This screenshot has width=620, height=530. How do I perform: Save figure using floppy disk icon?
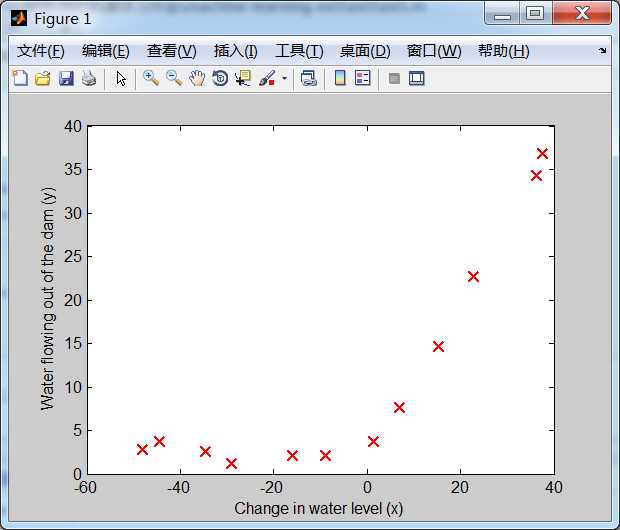(66, 78)
